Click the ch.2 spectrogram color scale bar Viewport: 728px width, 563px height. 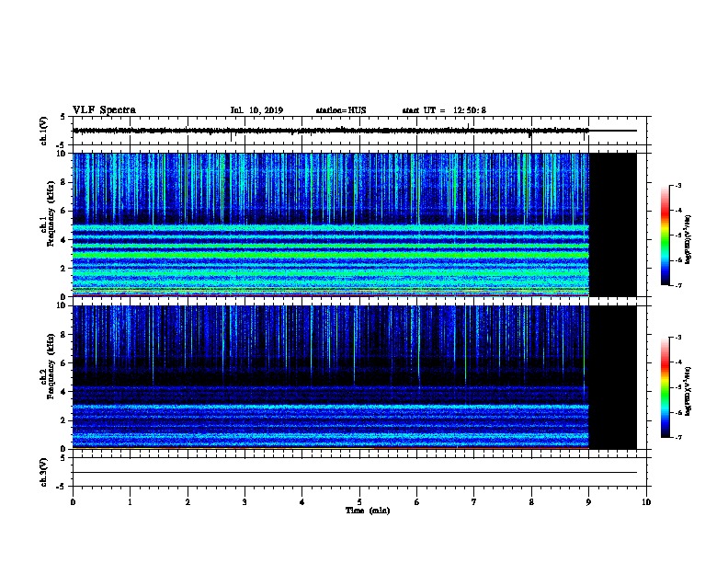click(x=665, y=387)
